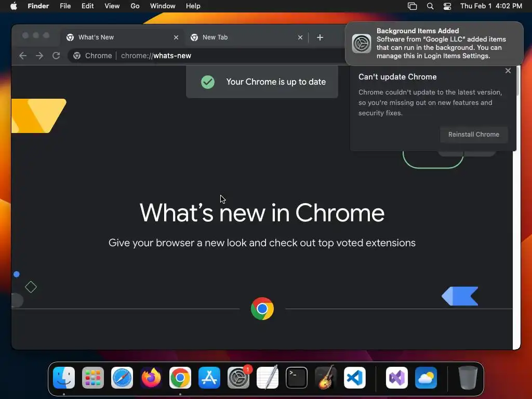Click the Chrome icon in the Dock
The height and width of the screenshot is (399, 532).
[180, 378]
